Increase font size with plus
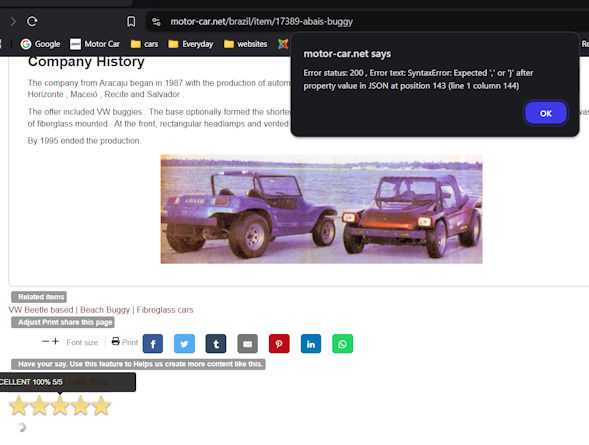Screen dimensions: 589x445 [x=55, y=341]
